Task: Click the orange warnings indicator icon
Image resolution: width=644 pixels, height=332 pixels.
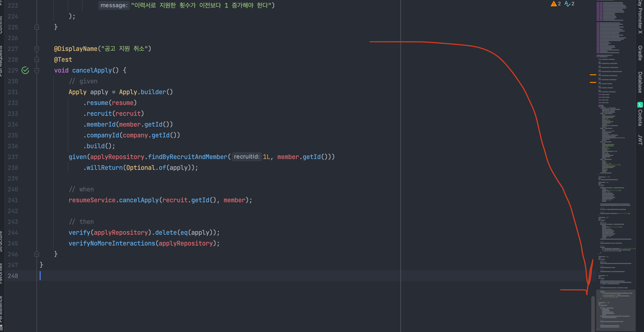Action: [554, 4]
